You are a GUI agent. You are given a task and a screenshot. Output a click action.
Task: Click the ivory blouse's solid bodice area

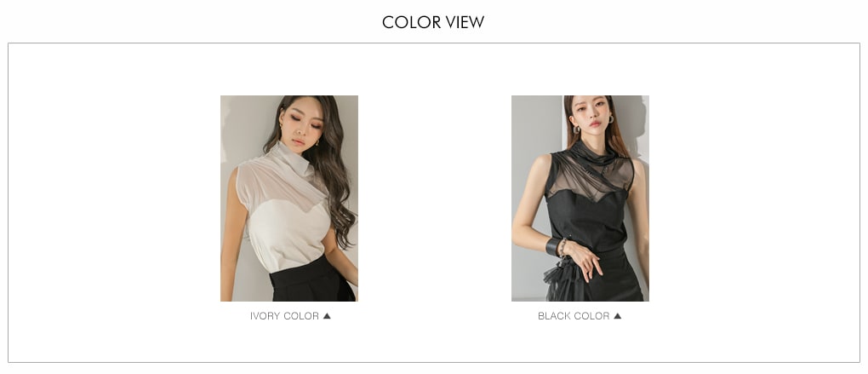(288, 235)
